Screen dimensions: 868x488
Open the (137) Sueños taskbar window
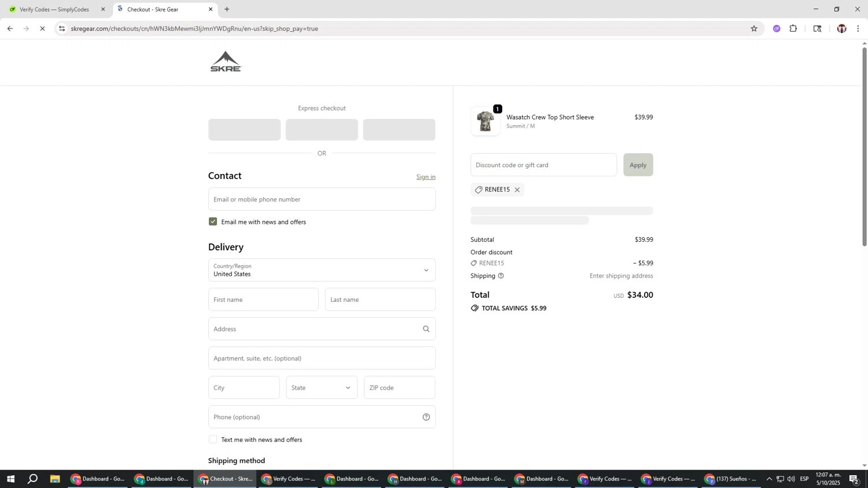click(x=730, y=479)
